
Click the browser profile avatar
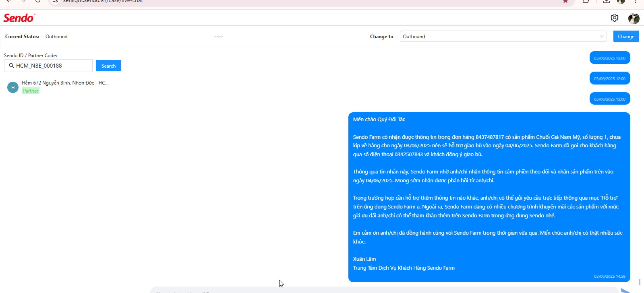[621, 2]
